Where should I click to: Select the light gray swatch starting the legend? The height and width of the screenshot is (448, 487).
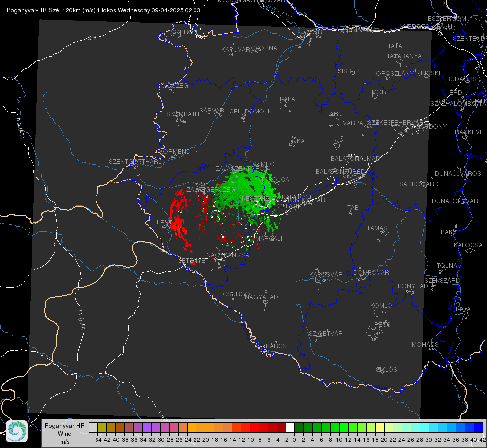coord(93,427)
